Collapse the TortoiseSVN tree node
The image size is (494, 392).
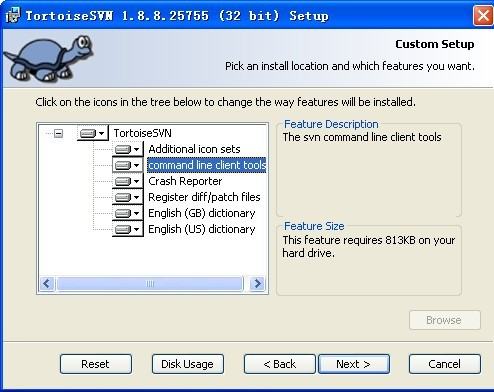(59, 133)
